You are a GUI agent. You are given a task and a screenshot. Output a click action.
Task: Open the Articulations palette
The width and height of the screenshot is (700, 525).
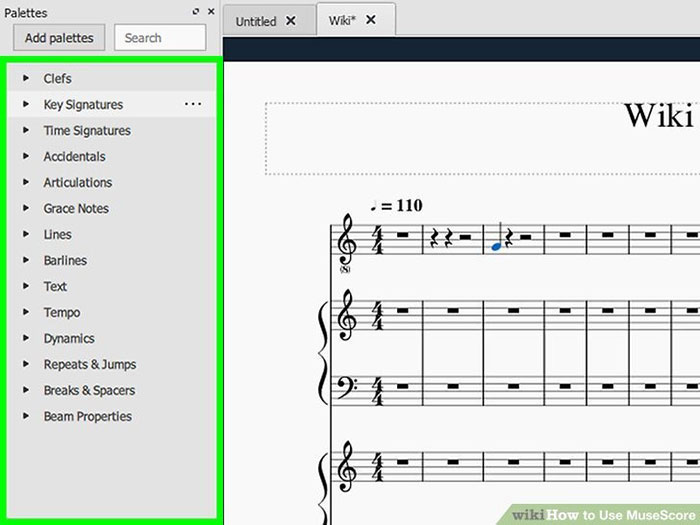click(x=77, y=182)
